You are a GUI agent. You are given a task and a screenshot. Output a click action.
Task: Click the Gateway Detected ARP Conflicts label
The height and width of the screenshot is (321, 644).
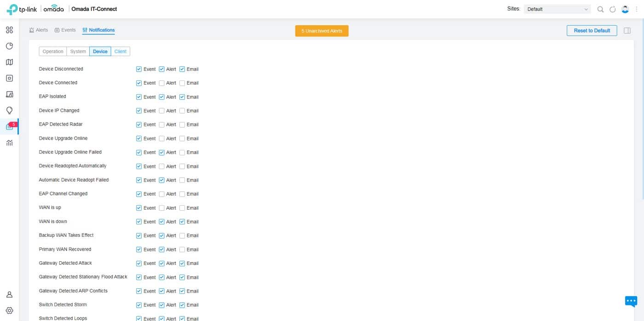point(73,291)
